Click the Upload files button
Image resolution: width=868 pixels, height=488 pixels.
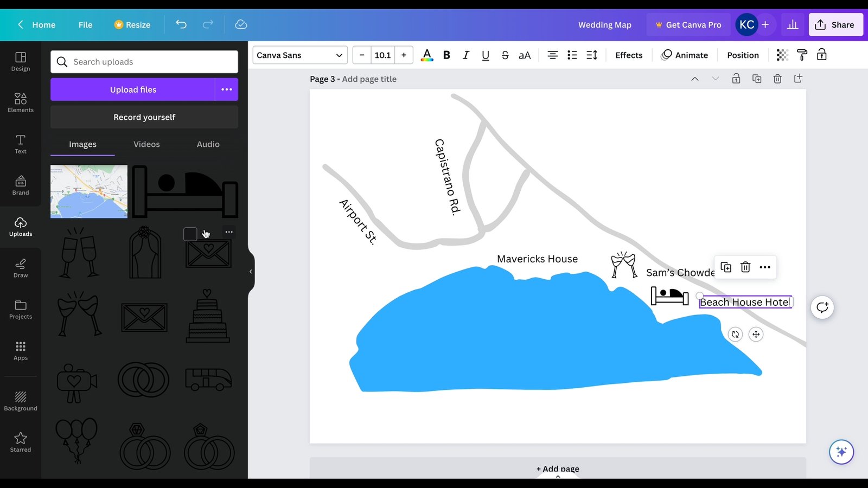tap(133, 89)
